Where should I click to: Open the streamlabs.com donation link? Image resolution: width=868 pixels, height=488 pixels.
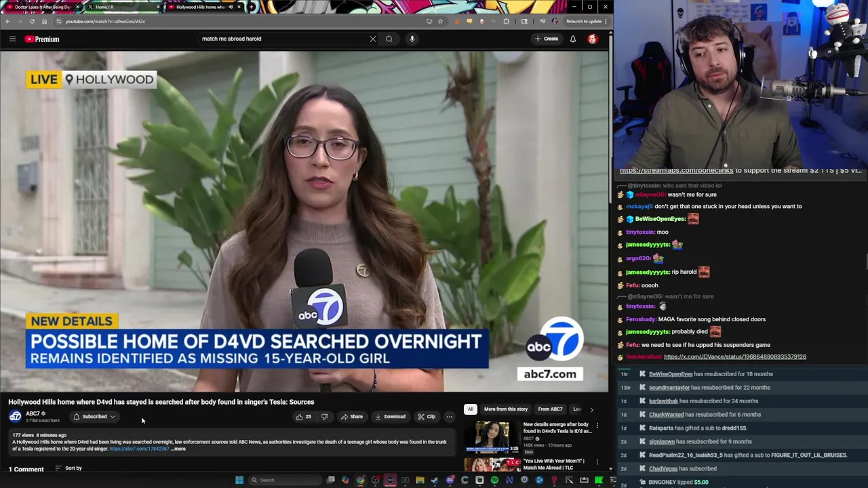coord(676,171)
